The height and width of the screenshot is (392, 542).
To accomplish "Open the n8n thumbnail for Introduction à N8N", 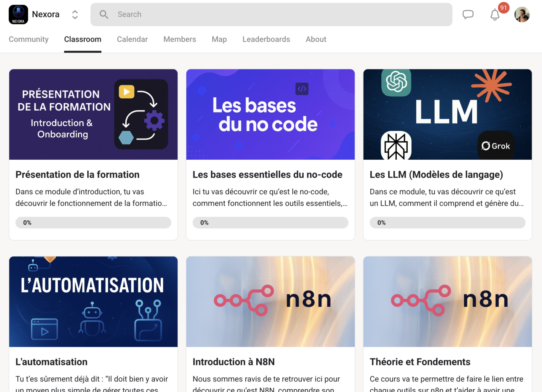I will coord(271,302).
